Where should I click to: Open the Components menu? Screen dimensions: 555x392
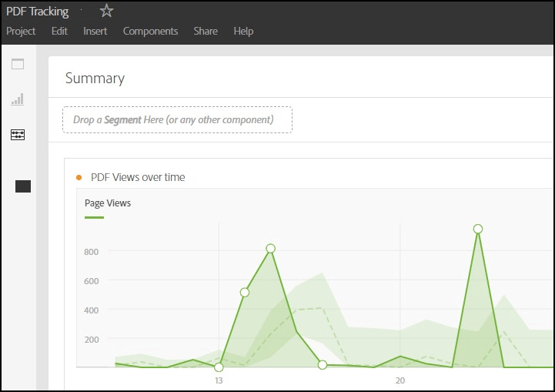(x=150, y=31)
